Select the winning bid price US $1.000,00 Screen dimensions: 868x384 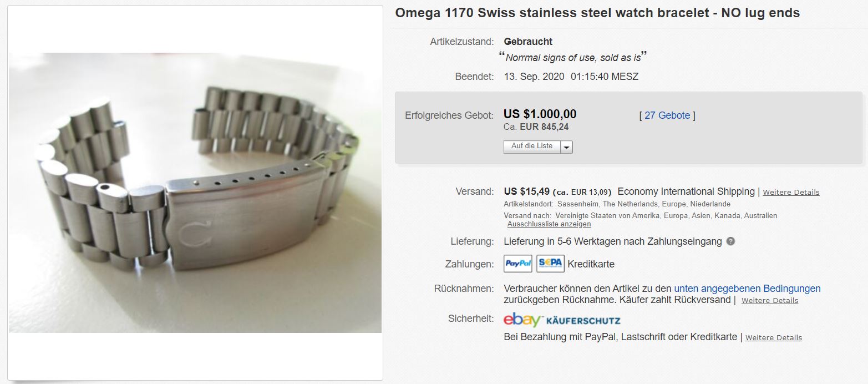[540, 114]
